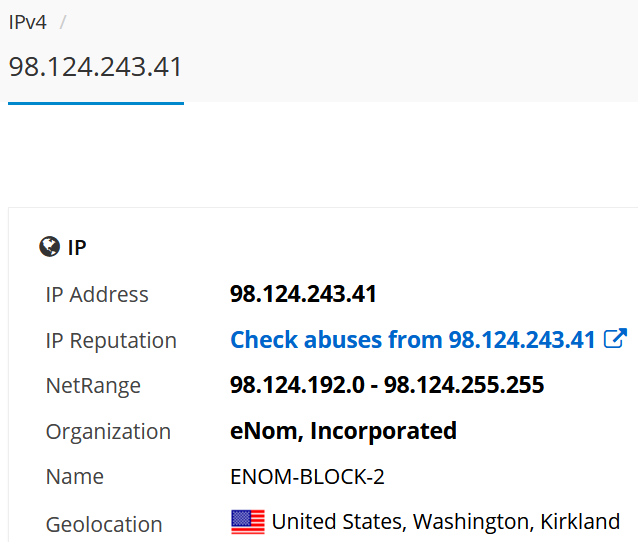Click the NetRange field label
638x542 pixels.
pos(93,386)
